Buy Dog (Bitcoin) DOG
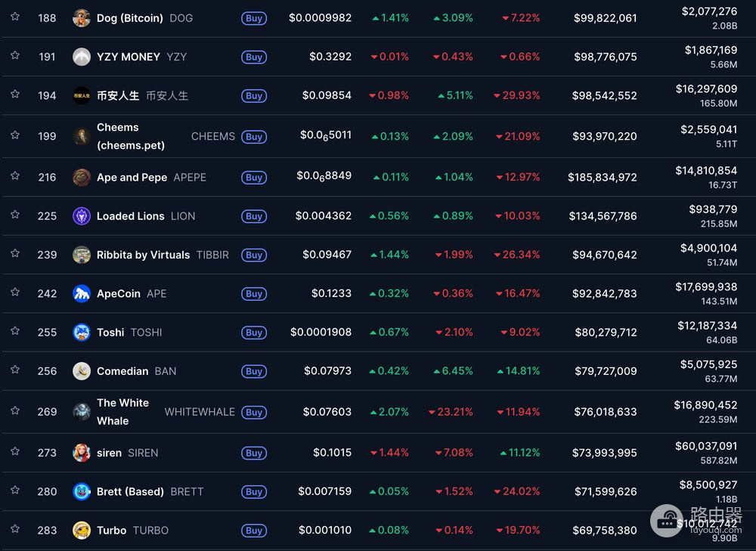 [254, 18]
